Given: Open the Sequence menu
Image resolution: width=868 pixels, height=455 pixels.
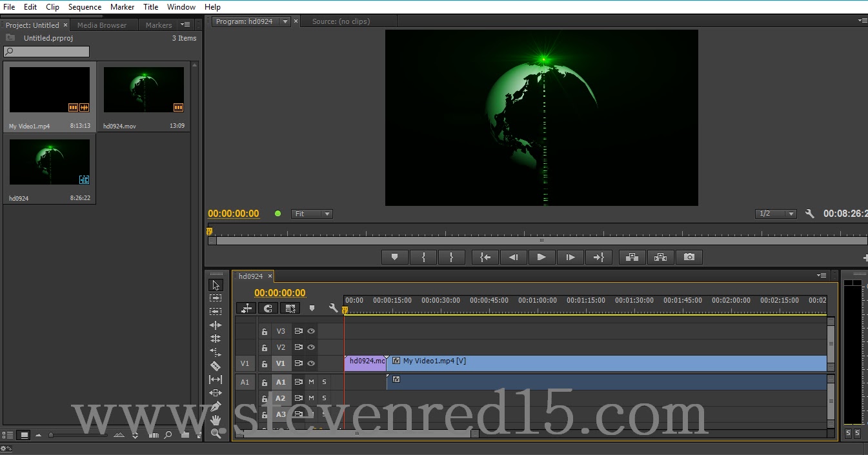Looking at the screenshot, I should pyautogui.click(x=85, y=7).
